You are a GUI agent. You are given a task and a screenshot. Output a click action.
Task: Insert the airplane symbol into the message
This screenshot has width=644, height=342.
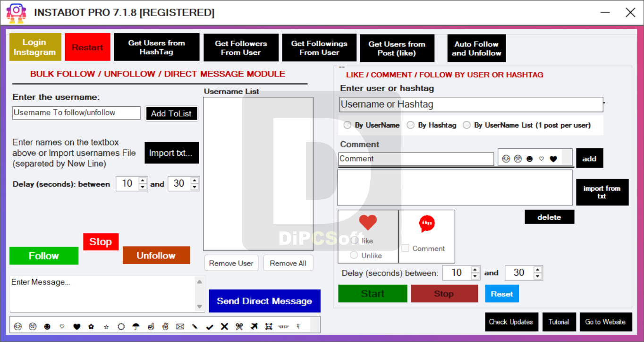pyautogui.click(x=254, y=326)
